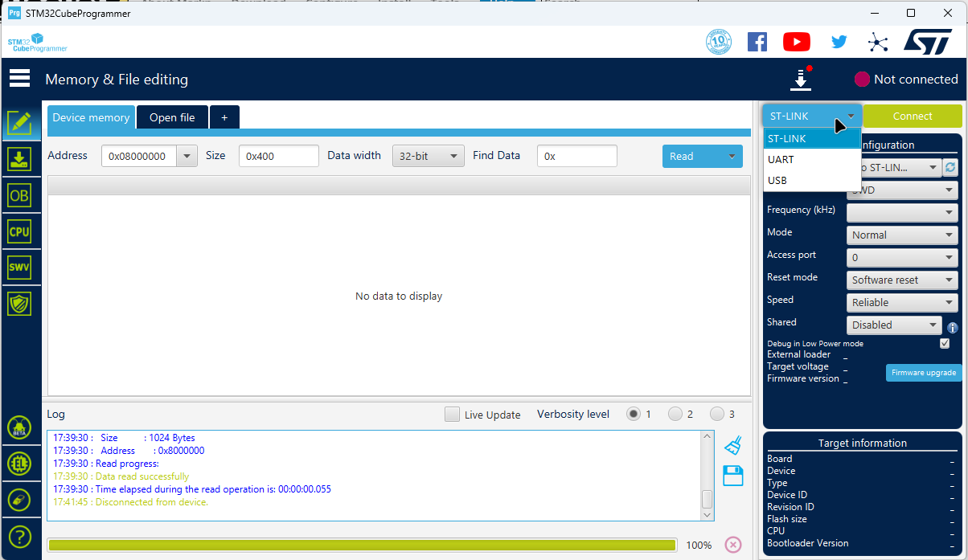Click the Find Data input field

(x=576, y=156)
